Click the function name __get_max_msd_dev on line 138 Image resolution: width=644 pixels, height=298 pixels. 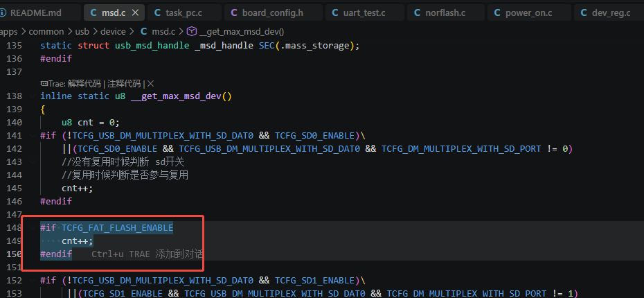point(176,96)
